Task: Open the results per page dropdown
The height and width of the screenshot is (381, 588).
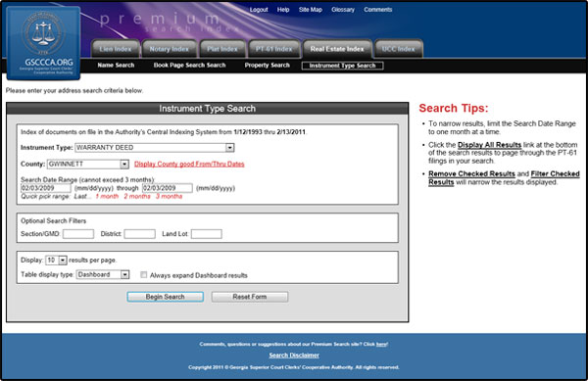Action: [56, 260]
